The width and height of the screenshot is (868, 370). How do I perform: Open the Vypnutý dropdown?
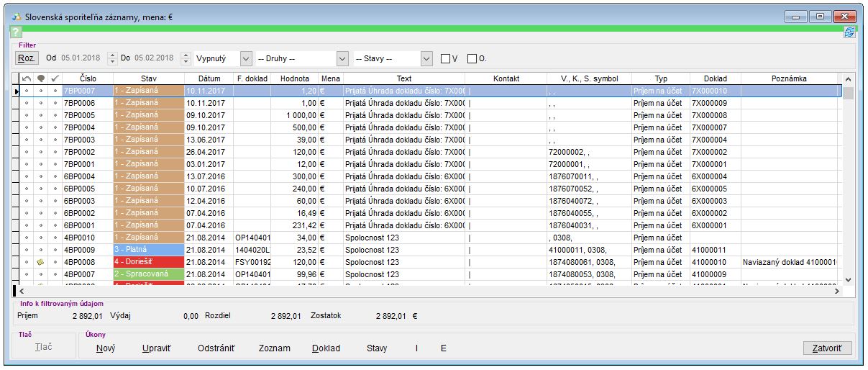coord(246,58)
